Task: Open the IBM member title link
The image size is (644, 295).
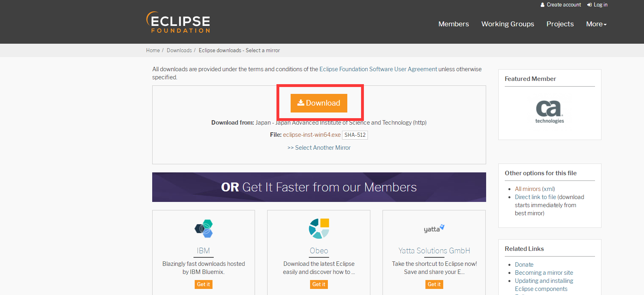Action: click(x=203, y=250)
